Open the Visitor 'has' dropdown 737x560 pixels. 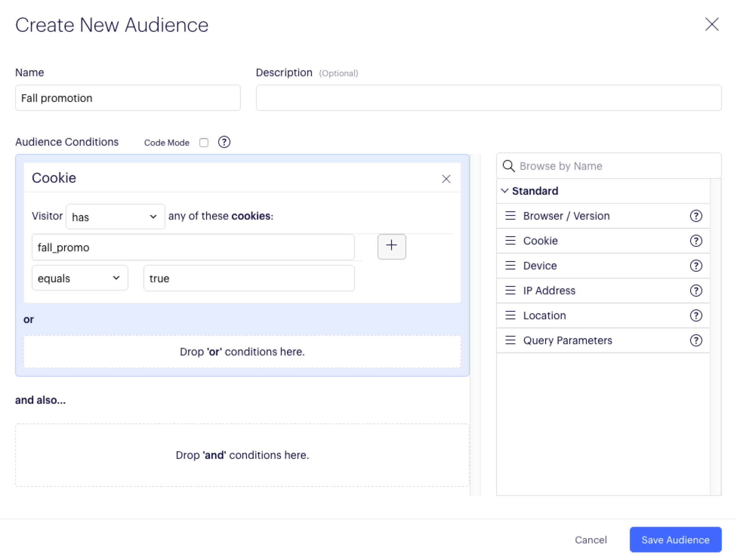115,217
